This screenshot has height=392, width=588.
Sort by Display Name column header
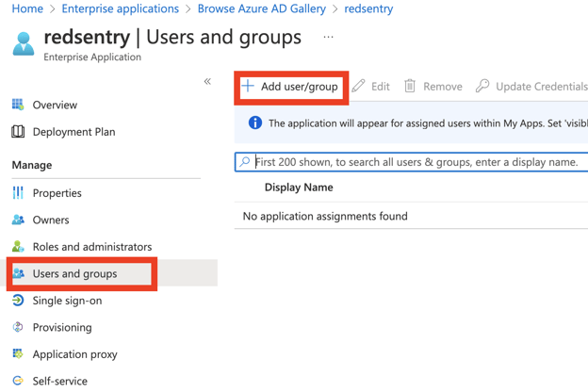point(299,188)
